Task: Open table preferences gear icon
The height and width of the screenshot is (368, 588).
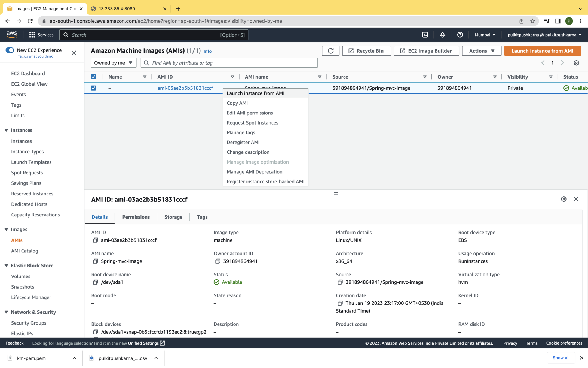Action: coord(576,63)
